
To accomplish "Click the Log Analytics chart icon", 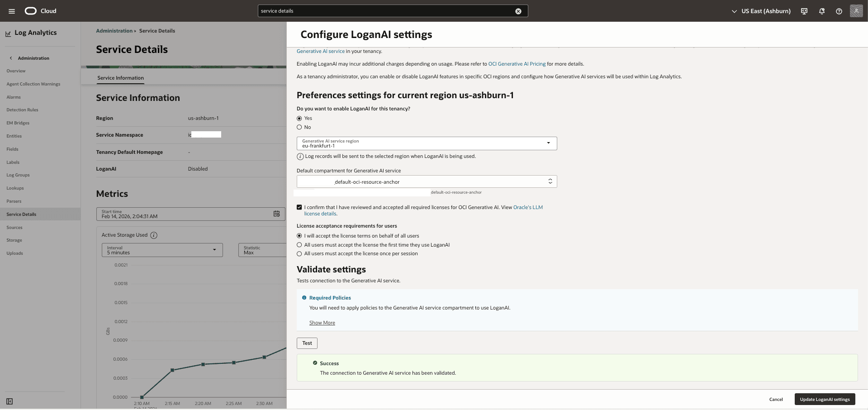I will 8,33.
